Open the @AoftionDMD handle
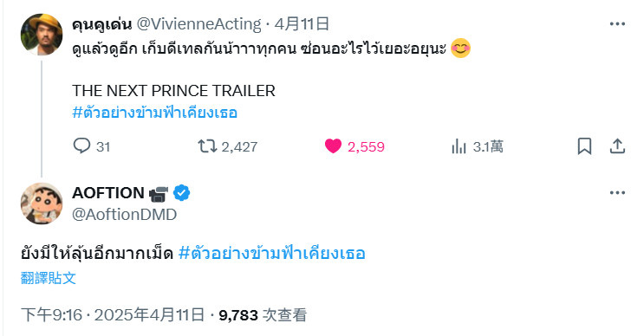Image resolution: width=644 pixels, height=336 pixels. (125, 214)
